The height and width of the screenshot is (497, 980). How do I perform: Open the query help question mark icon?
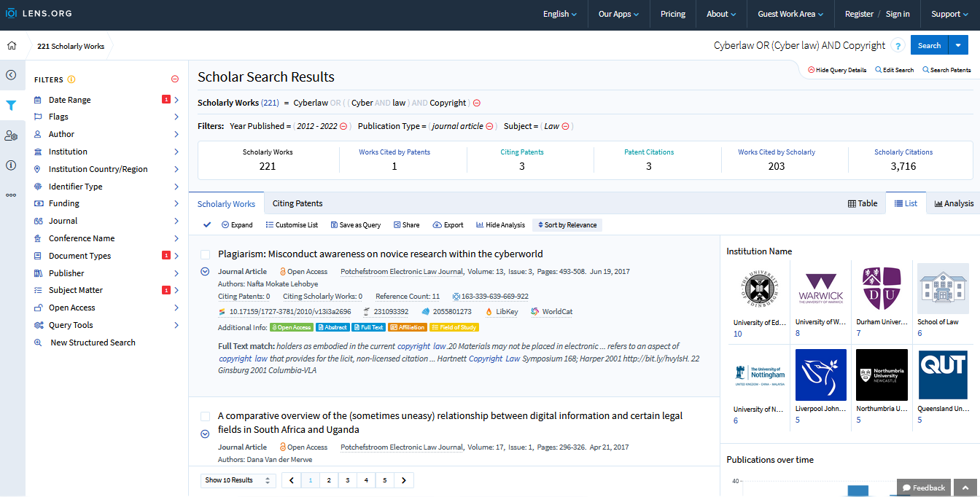click(x=898, y=46)
